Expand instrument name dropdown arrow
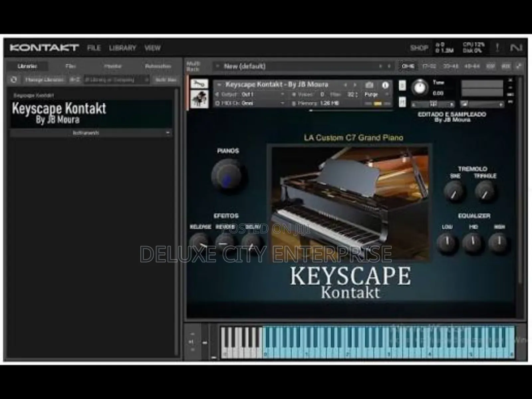This screenshot has width=532, height=399. pyautogui.click(x=218, y=85)
